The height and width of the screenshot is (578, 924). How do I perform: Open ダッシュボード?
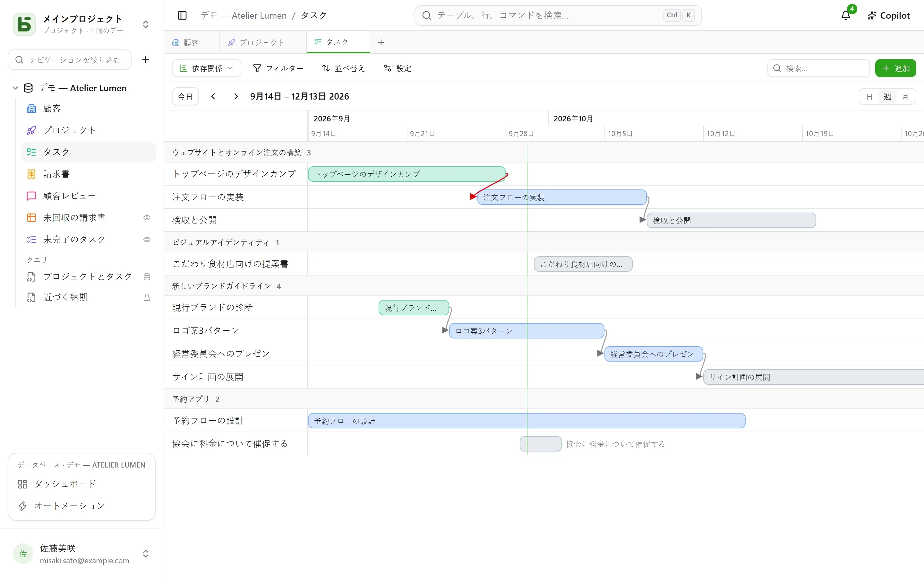click(x=82, y=484)
